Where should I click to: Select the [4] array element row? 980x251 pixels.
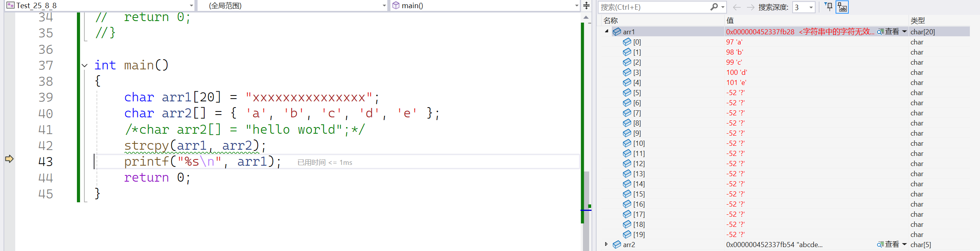point(786,82)
